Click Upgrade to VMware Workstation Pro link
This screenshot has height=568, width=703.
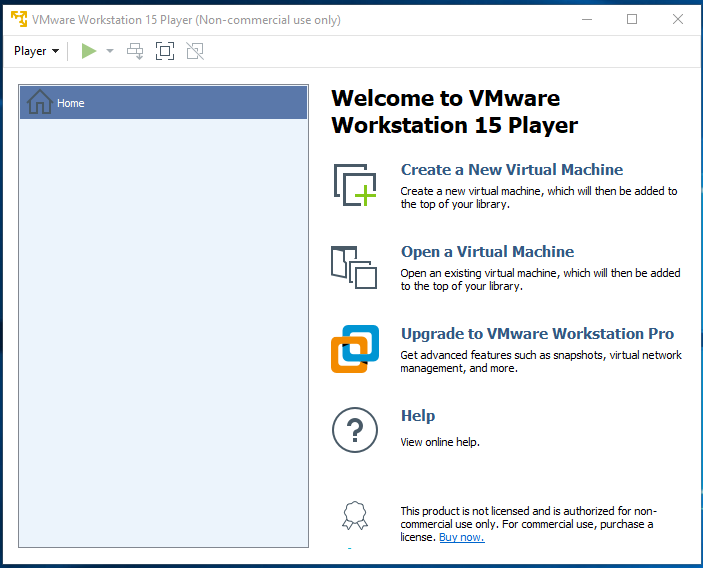pos(537,334)
